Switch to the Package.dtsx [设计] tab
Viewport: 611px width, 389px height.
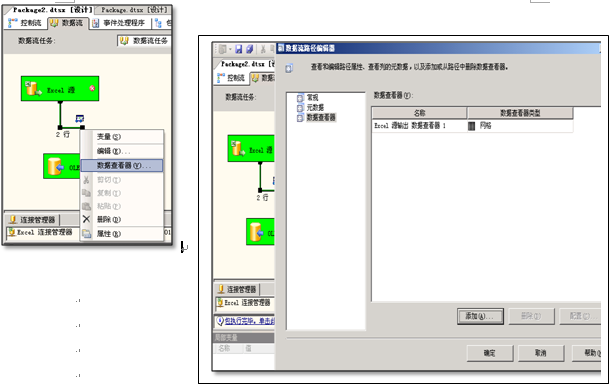coord(134,10)
